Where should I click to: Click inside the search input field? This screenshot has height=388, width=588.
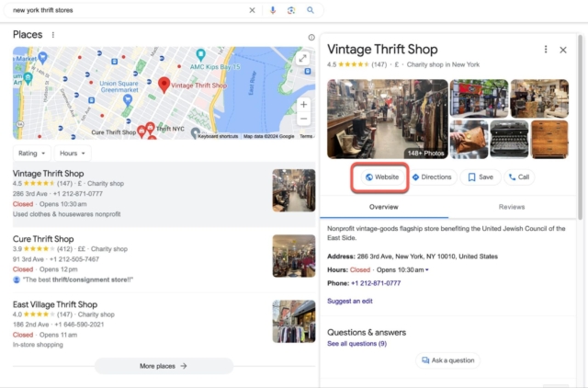[129, 10]
